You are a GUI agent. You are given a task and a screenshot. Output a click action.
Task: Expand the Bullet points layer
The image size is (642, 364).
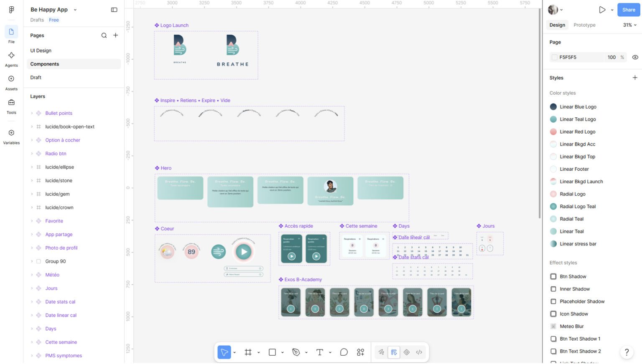[32, 113]
